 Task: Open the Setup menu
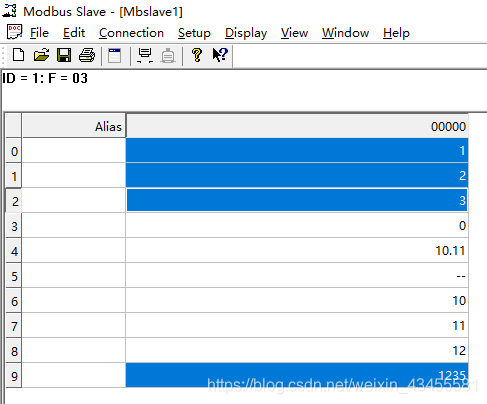point(194,33)
